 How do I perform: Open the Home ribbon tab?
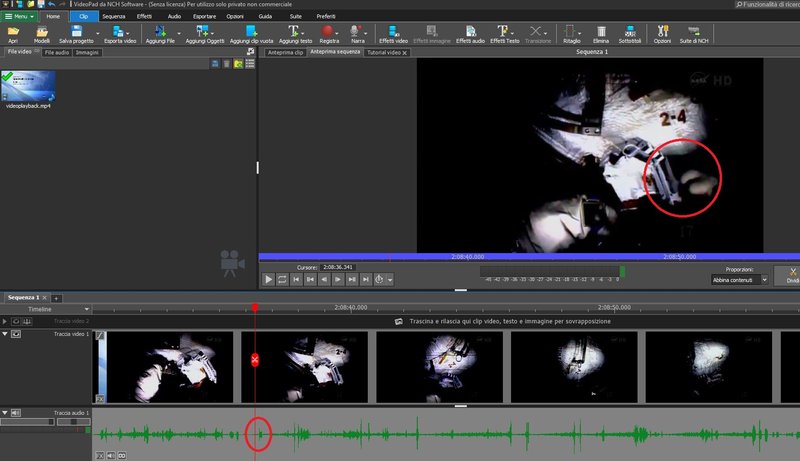53,16
